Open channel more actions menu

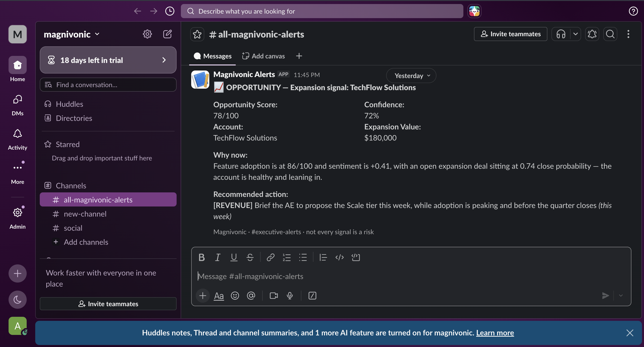[x=628, y=34]
